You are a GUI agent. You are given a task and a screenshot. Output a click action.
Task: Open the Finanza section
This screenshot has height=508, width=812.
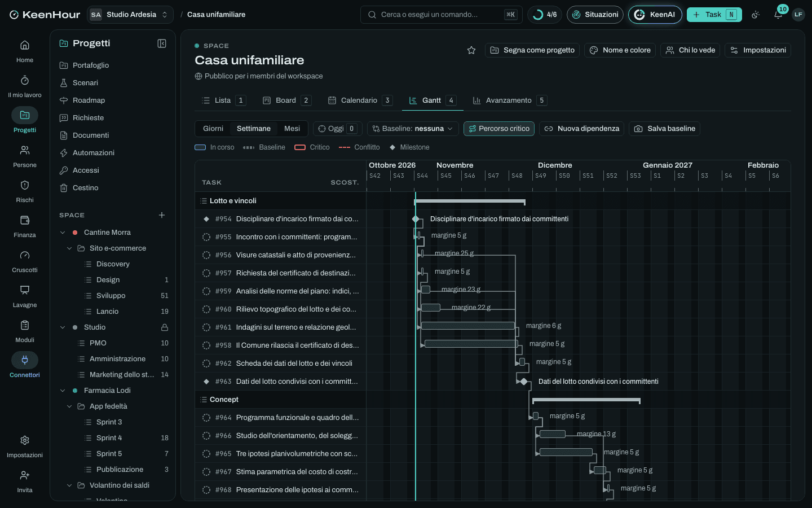pos(25,226)
